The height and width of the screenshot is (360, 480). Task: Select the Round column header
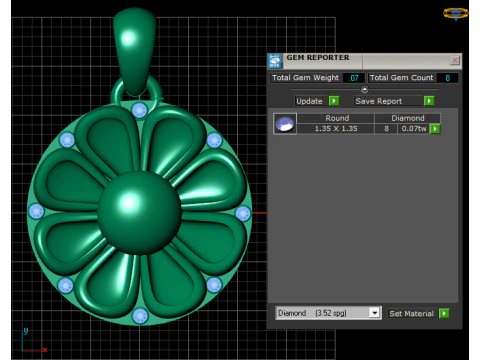[336, 118]
